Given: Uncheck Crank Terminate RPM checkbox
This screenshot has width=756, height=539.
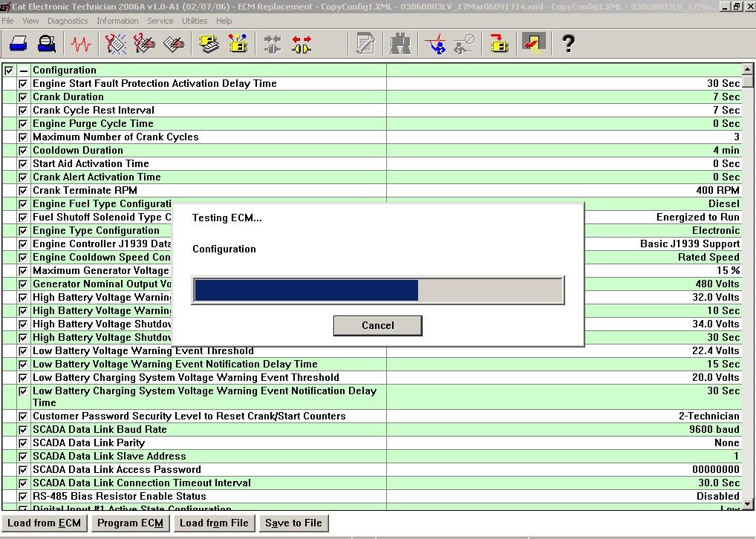Looking at the screenshot, I should coord(23,191).
